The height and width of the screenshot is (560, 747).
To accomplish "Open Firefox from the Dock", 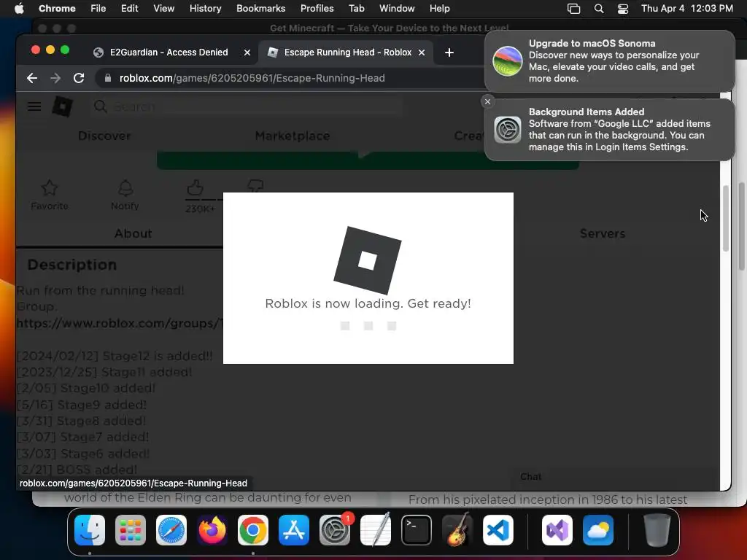I will (212, 530).
